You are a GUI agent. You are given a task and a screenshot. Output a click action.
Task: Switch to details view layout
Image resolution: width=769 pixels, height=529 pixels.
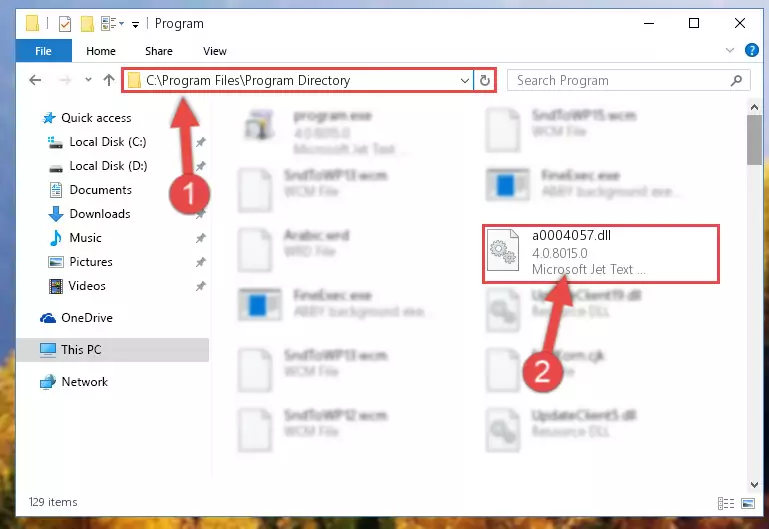[726, 503]
